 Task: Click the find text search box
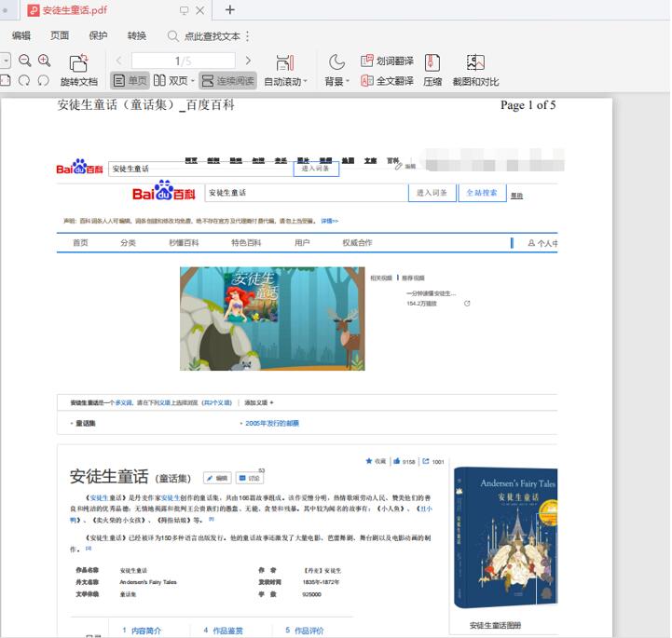204,36
